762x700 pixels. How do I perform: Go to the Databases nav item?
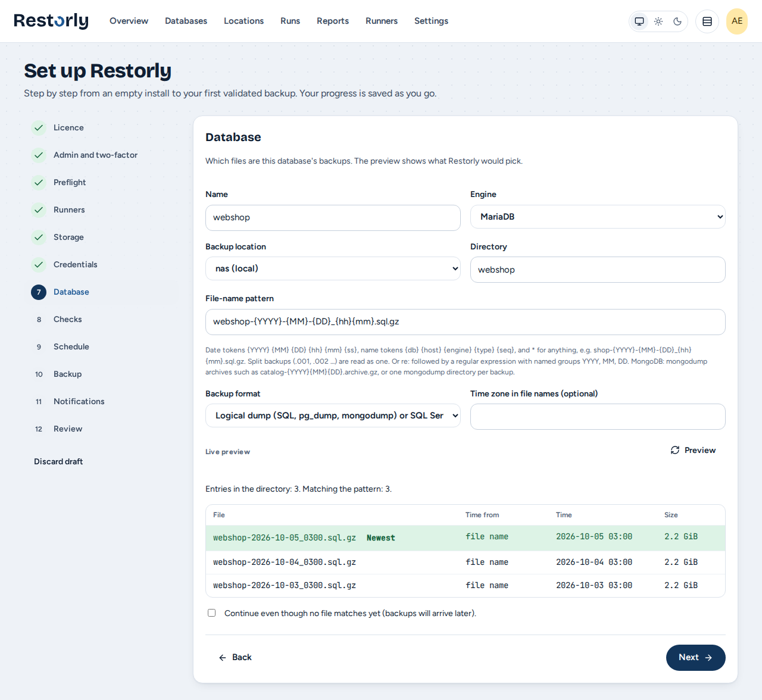pos(186,21)
